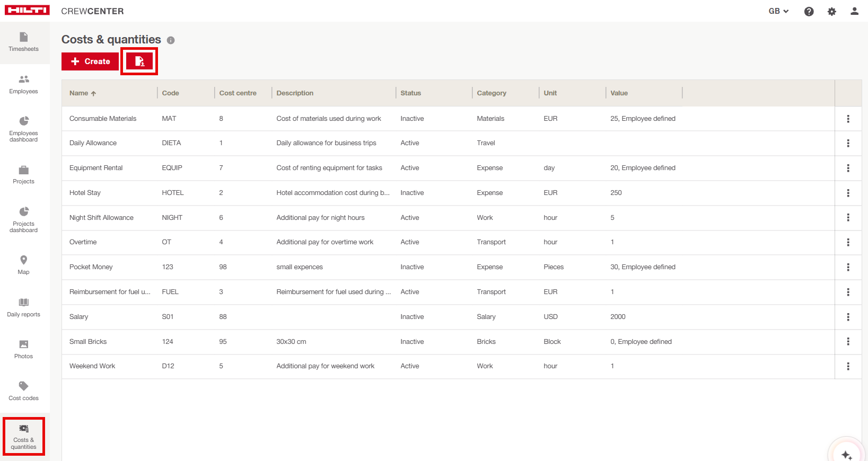Open the settings gear icon
The height and width of the screenshot is (461, 868).
tap(831, 11)
